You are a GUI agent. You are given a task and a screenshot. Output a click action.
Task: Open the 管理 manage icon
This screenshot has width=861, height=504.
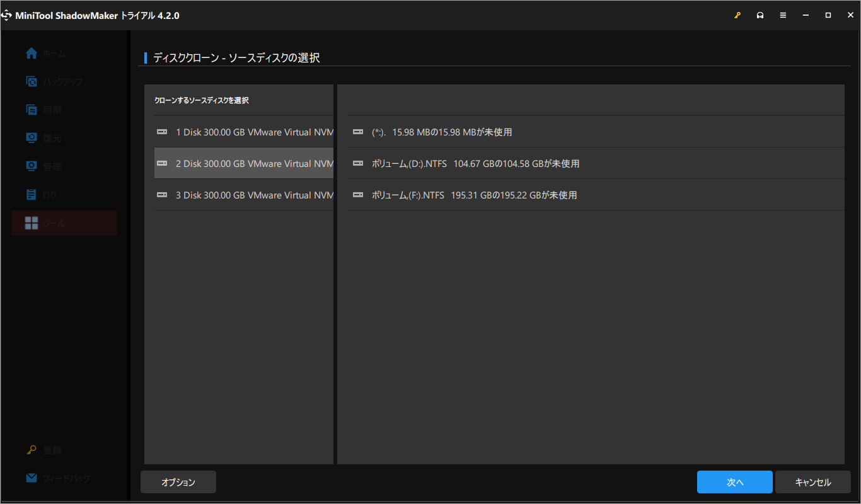[x=32, y=166]
